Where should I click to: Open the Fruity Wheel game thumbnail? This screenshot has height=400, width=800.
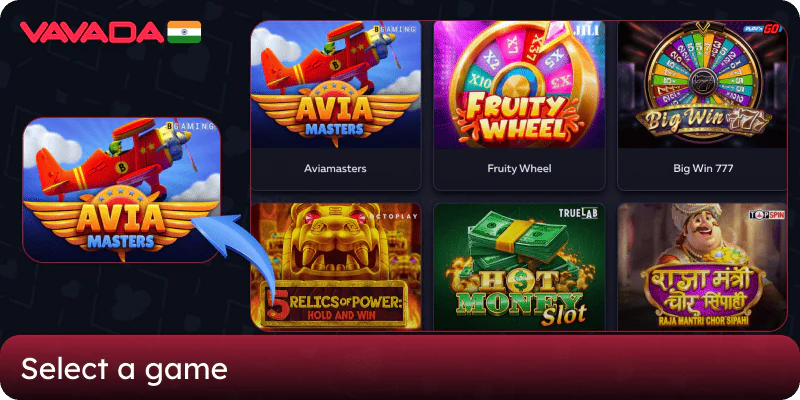coord(519,85)
